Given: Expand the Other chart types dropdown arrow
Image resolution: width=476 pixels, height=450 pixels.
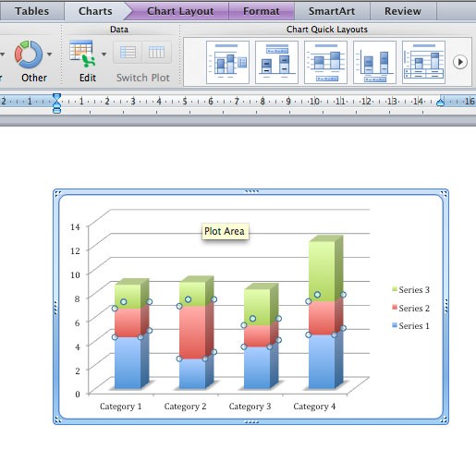Looking at the screenshot, I should tap(49, 55).
